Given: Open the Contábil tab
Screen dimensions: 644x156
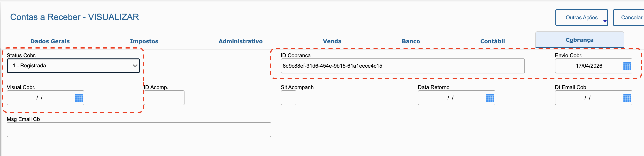Looking at the screenshot, I should click(492, 41).
